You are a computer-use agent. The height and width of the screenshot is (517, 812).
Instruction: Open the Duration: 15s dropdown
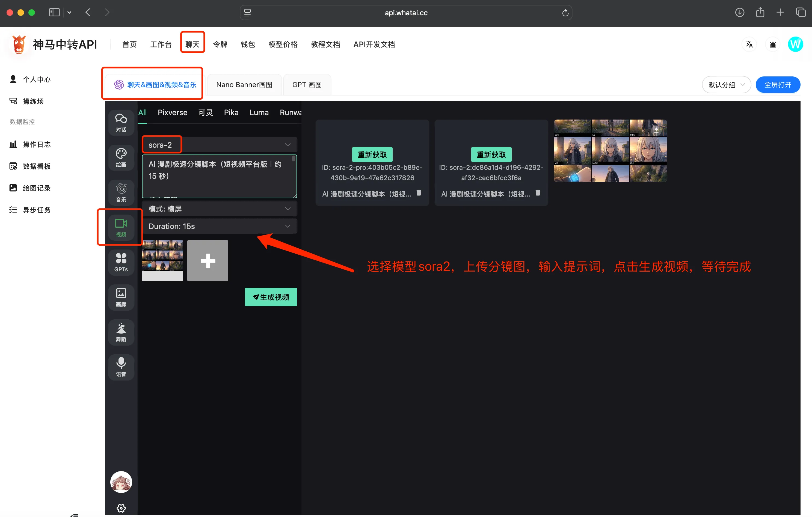[220, 226]
